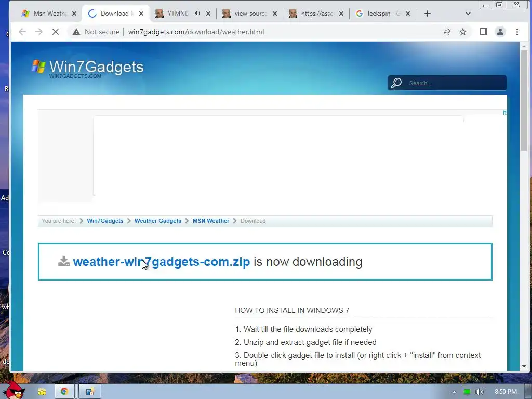Go forward in browser history
This screenshot has height=399, width=532.
click(39, 32)
